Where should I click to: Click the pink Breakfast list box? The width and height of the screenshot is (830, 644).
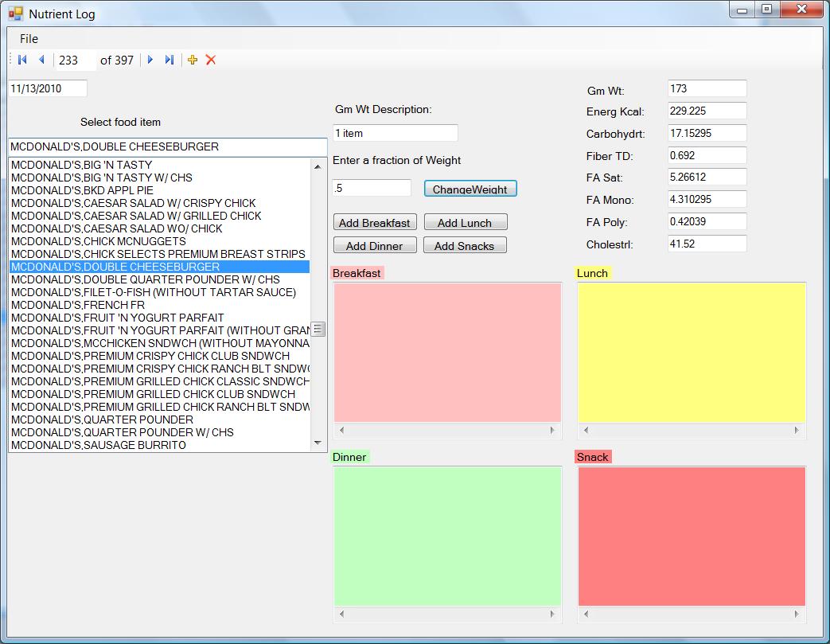click(447, 353)
